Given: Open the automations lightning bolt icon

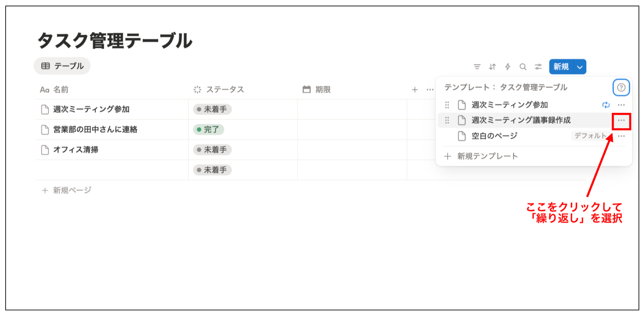Looking at the screenshot, I should click(x=508, y=66).
